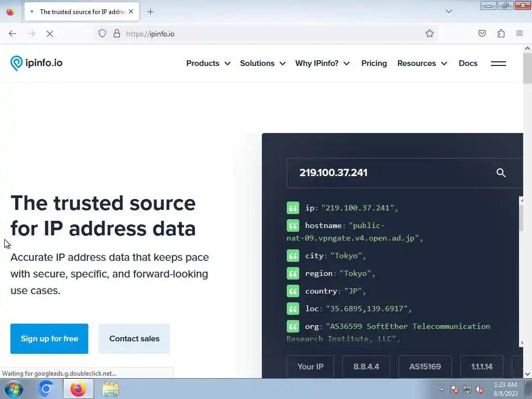Viewport: 532px width, 399px height.
Task: Click Sign up for free button
Action: tap(49, 339)
